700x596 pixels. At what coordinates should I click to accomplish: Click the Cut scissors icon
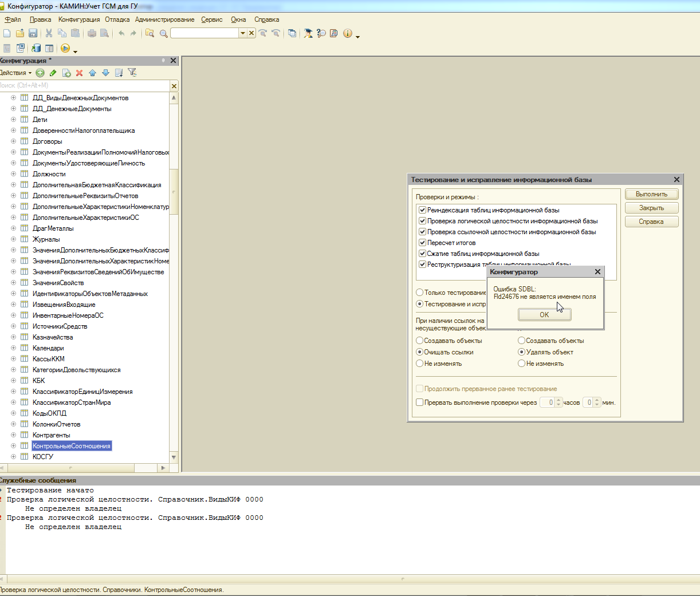point(49,33)
